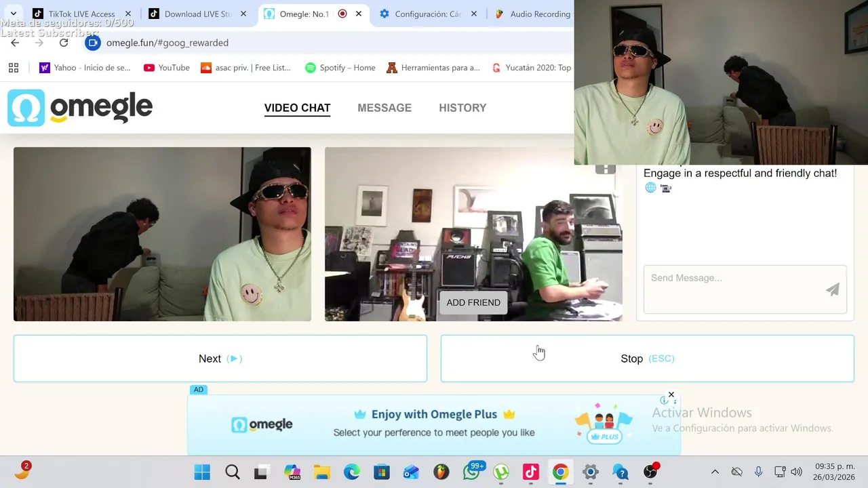Switch to Google Chrome on the taskbar
The width and height of the screenshot is (868, 488).
[x=560, y=472]
